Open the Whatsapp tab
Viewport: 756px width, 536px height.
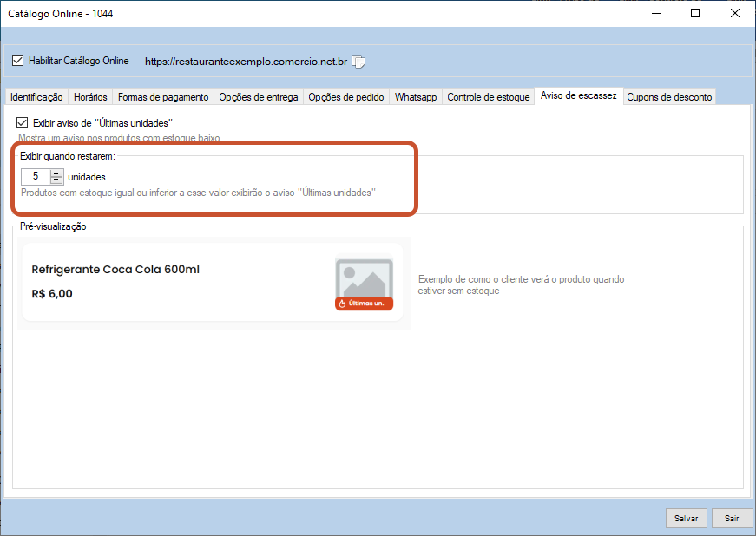click(x=416, y=97)
